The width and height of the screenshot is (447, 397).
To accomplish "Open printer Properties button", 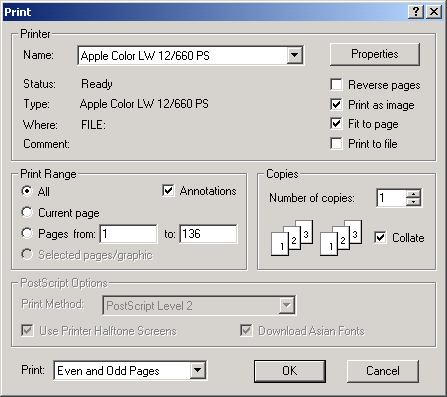I will pos(375,54).
